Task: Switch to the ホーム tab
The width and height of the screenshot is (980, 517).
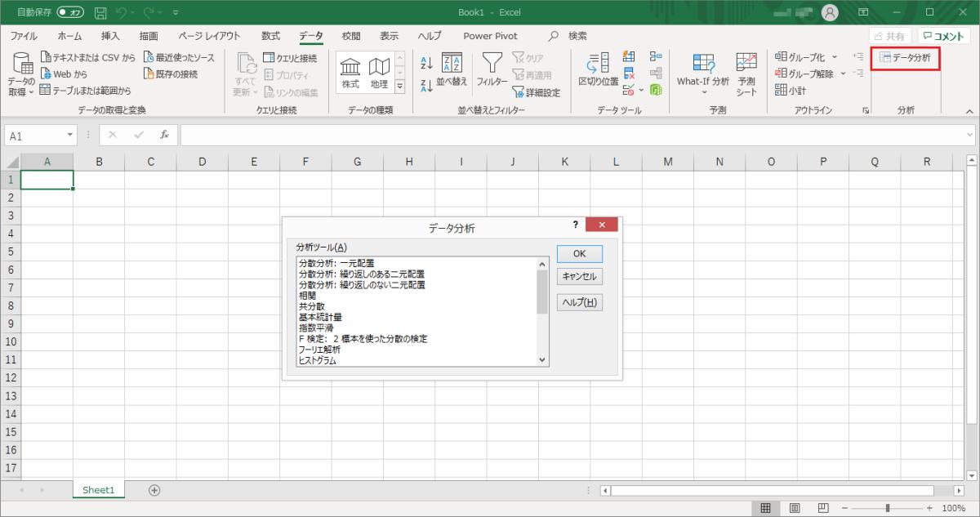Action: click(69, 36)
